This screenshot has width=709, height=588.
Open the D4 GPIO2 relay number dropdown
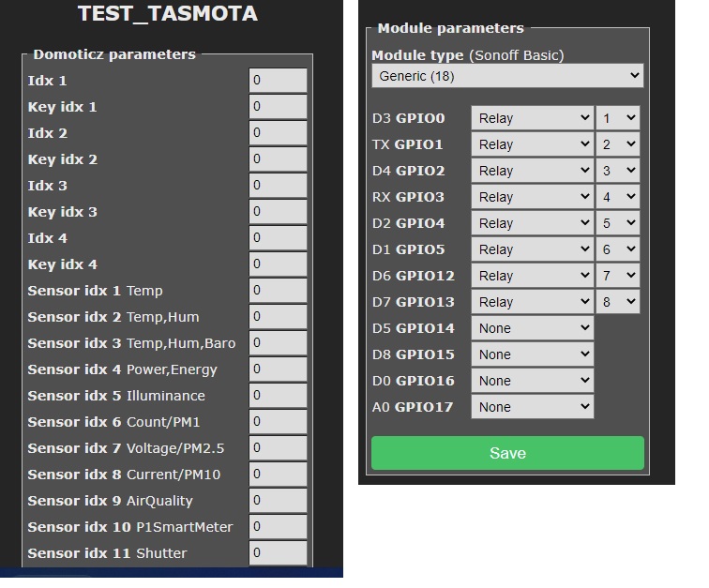tap(618, 171)
